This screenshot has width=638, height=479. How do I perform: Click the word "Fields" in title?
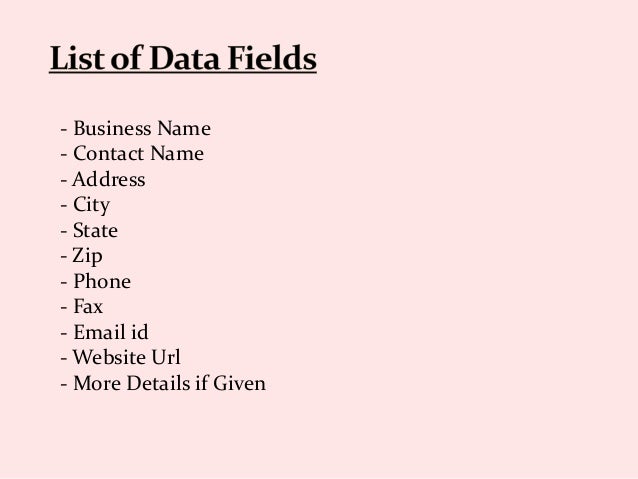click(x=272, y=58)
